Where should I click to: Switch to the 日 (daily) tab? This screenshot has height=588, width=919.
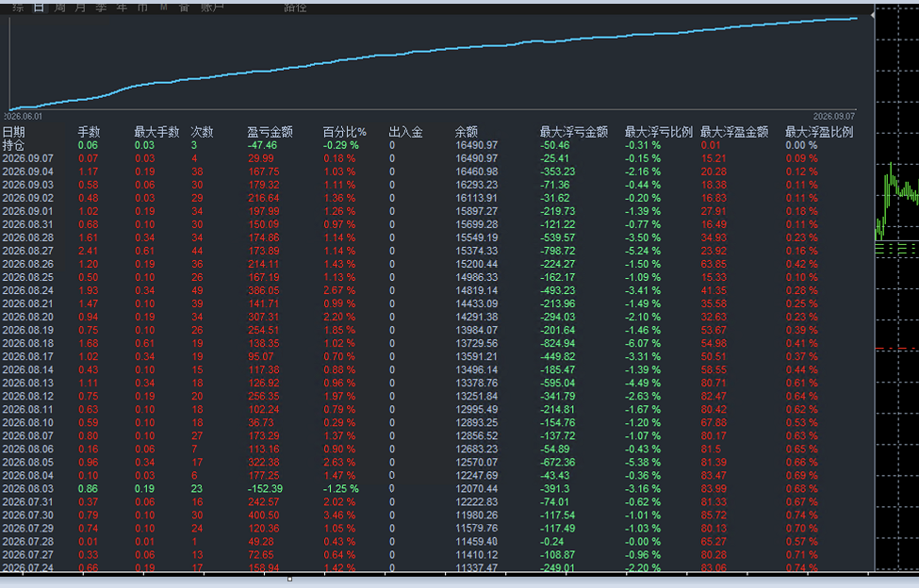[38, 7]
